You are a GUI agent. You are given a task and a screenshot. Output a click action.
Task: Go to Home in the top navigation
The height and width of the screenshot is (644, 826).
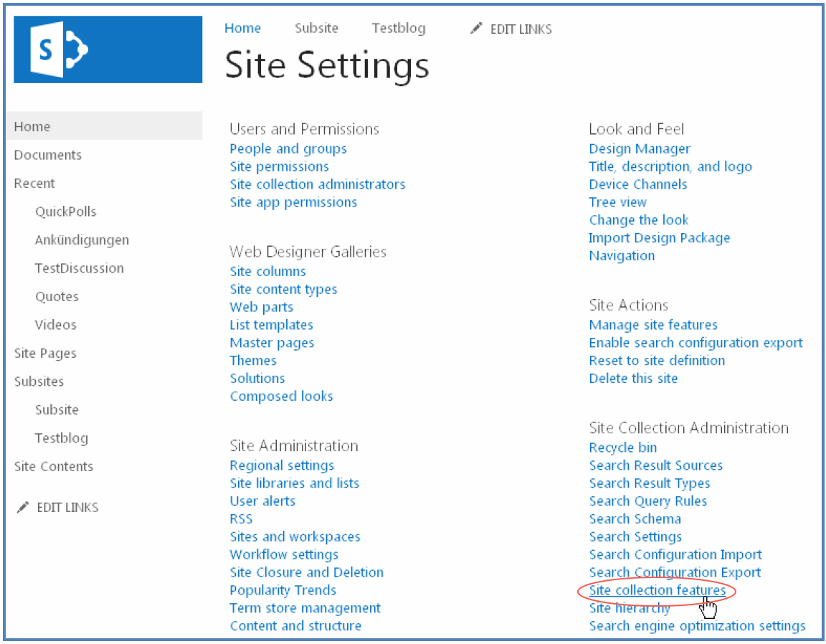242,29
